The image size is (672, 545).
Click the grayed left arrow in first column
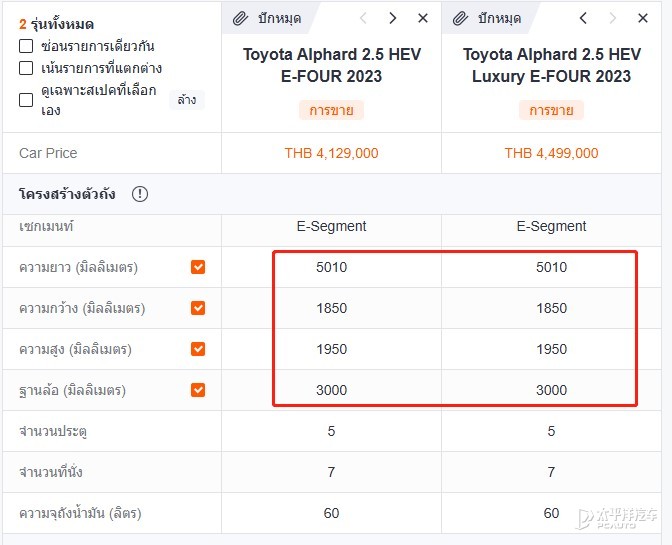coord(363,18)
